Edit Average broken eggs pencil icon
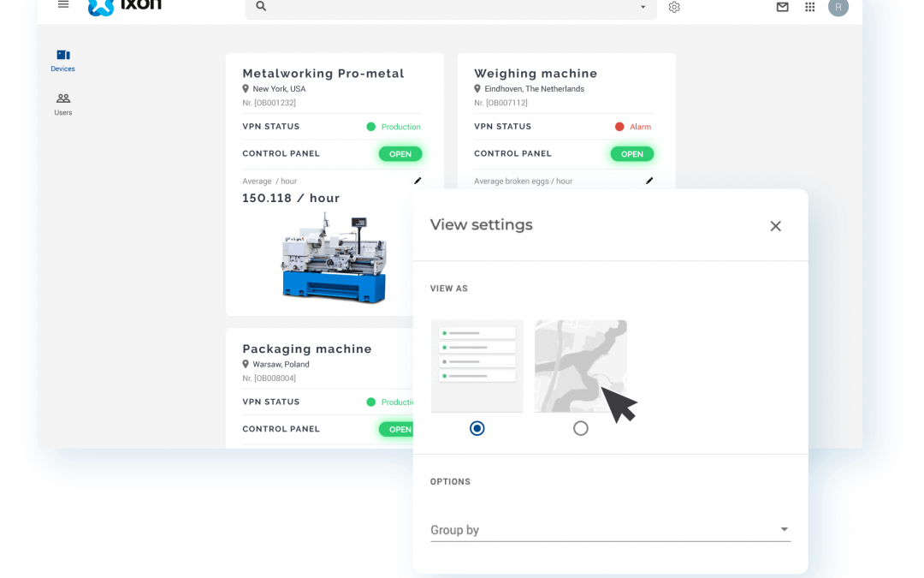 point(649,181)
